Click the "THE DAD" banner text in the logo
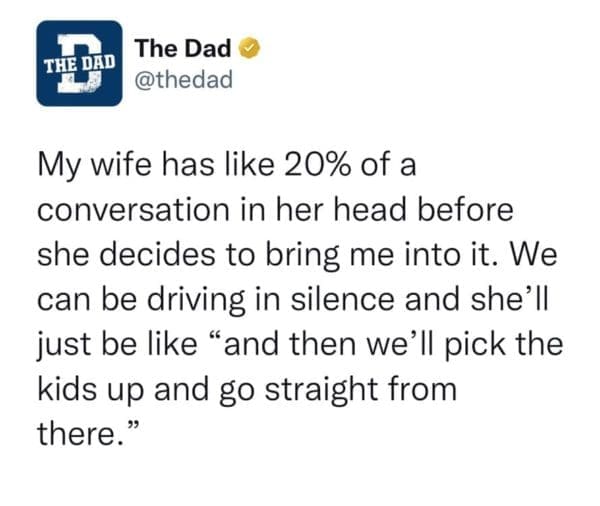Viewport: 600px width, 506px height. coord(78,61)
